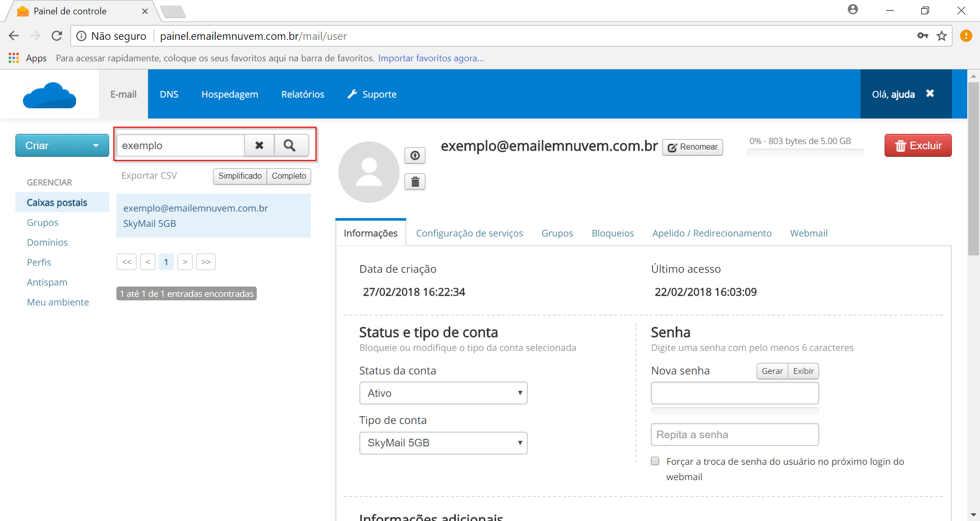Click the cloud logo in the header

[x=50, y=95]
